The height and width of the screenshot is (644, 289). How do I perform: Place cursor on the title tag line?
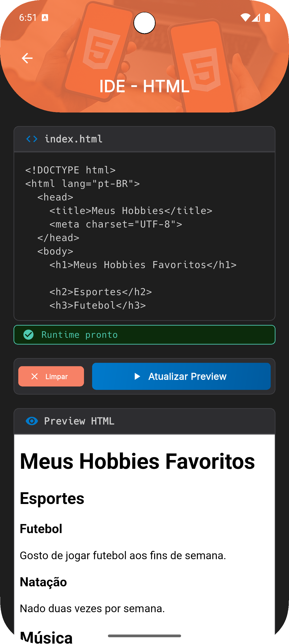click(x=131, y=211)
